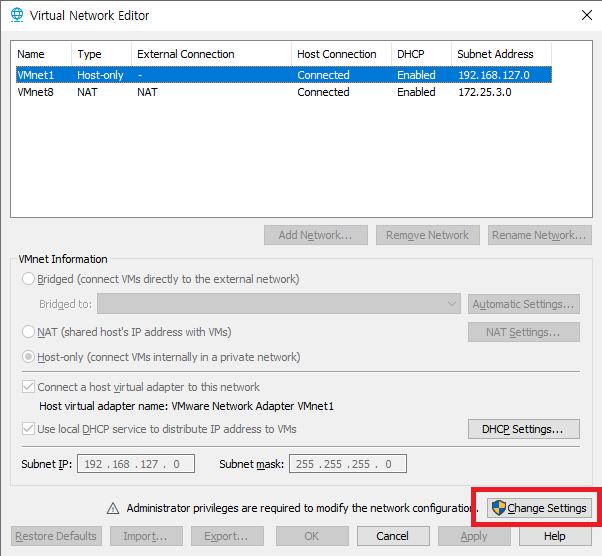Screen dimensions: 602x556
Task: Open the Bridged to dropdown
Action: tap(279, 304)
